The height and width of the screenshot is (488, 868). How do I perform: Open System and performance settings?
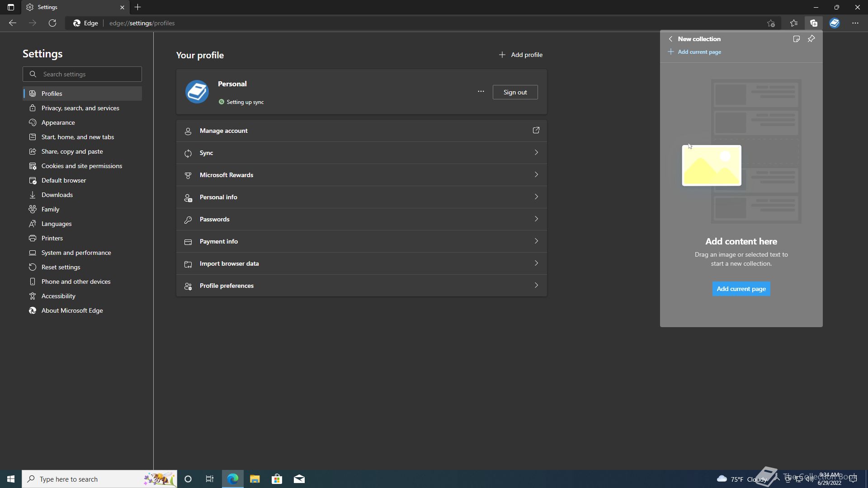click(x=82, y=253)
